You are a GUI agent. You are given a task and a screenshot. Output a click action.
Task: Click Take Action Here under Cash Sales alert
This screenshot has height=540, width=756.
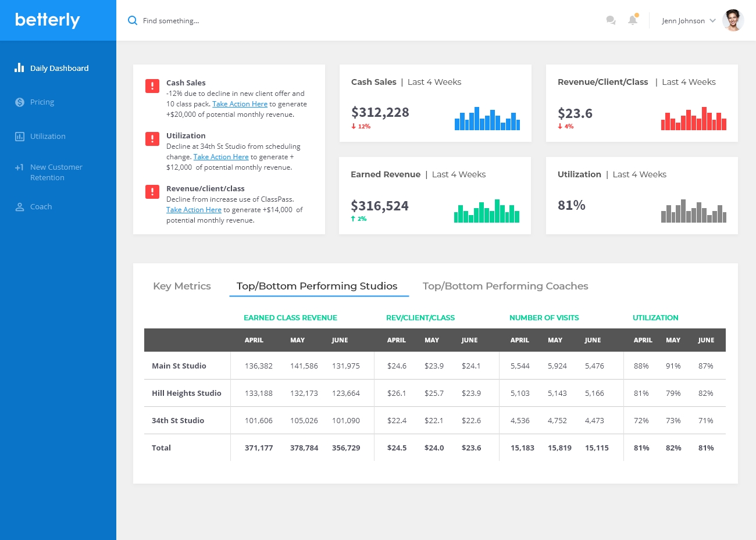pyautogui.click(x=240, y=104)
